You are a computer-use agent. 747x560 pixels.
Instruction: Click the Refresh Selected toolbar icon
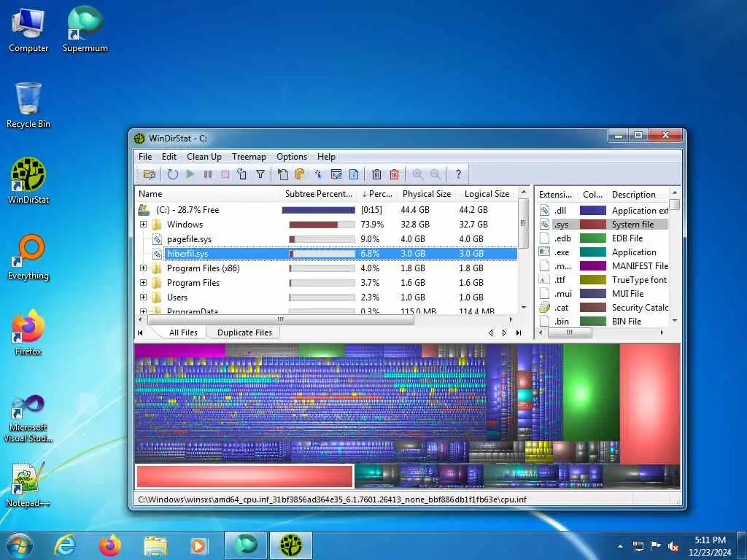point(242,174)
